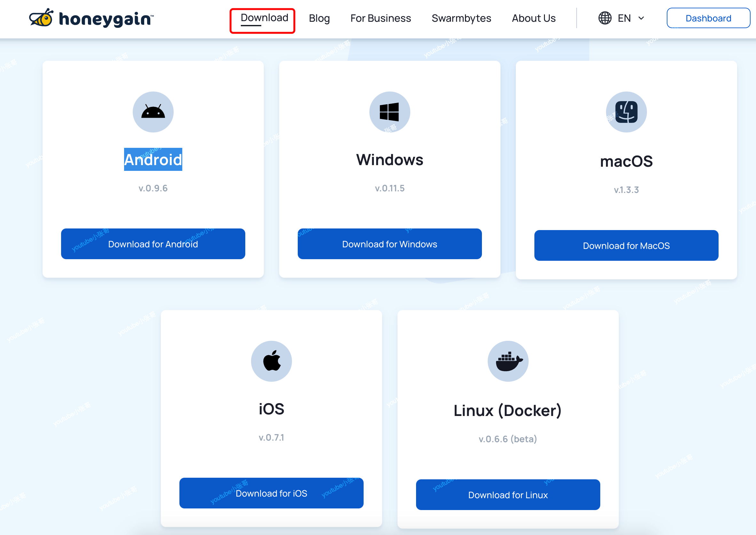This screenshot has height=535, width=756.
Task: Click version text v.0.7.1
Action: pyautogui.click(x=271, y=437)
